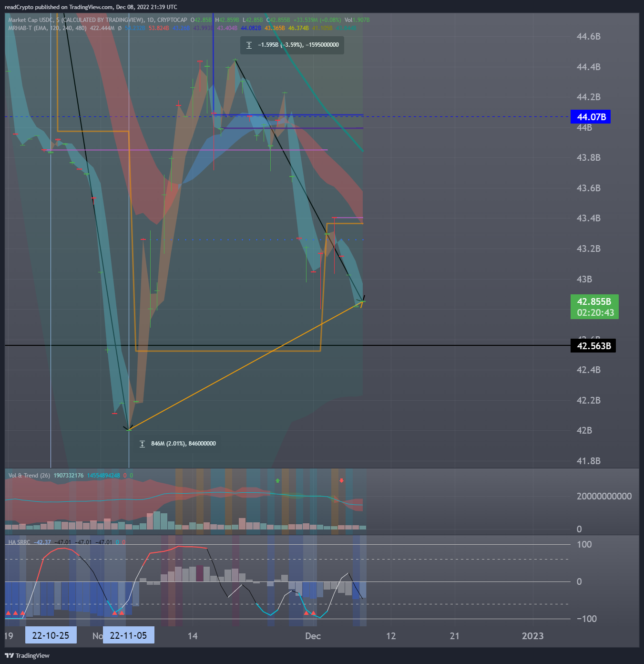The width and height of the screenshot is (644, 664).
Task: Click the 21 label on the time axis
Action: [x=455, y=636]
